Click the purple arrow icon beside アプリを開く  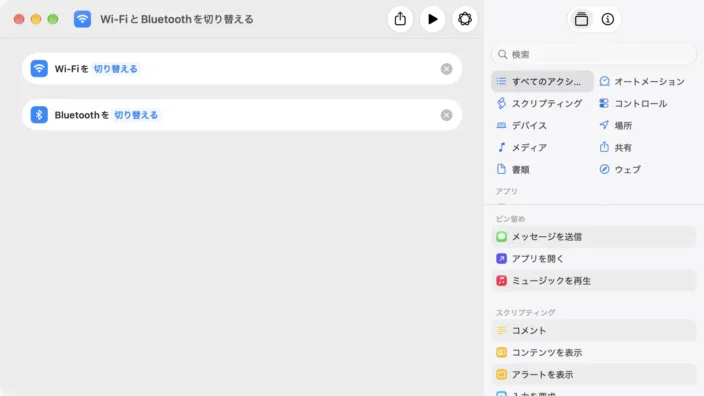(502, 259)
